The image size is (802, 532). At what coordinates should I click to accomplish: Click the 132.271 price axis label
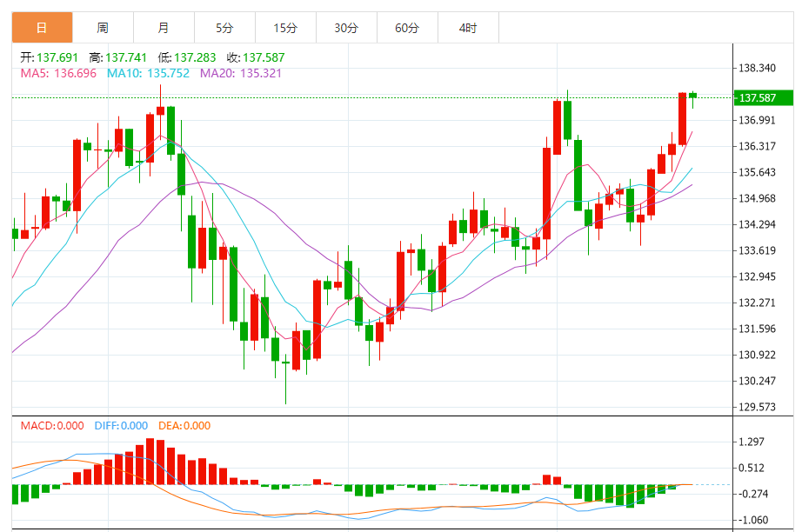click(757, 303)
